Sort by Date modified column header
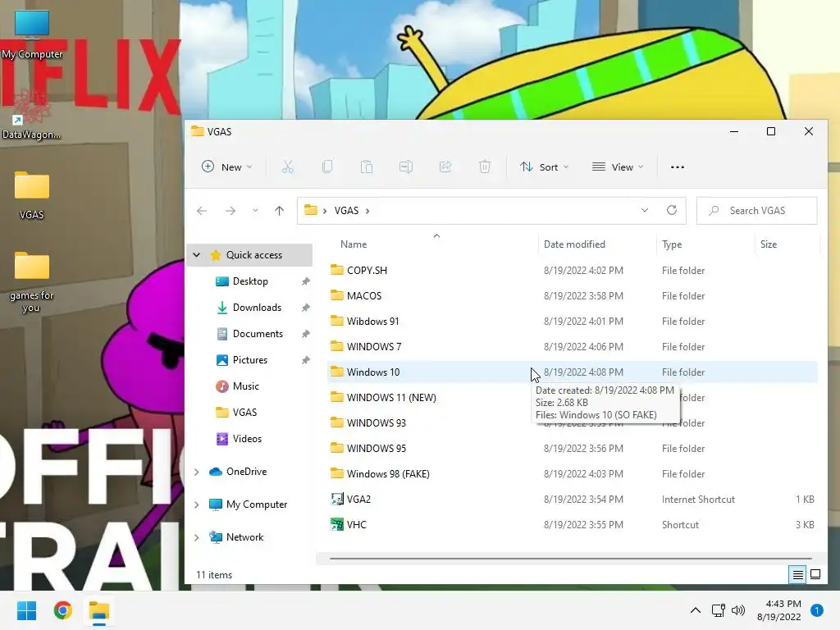The width and height of the screenshot is (840, 630). pyautogui.click(x=574, y=244)
